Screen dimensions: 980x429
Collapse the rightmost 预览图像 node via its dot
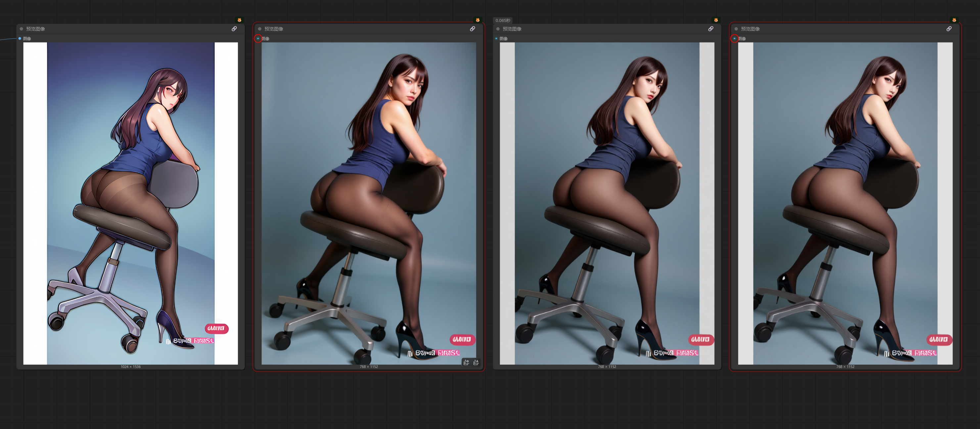[x=736, y=29]
